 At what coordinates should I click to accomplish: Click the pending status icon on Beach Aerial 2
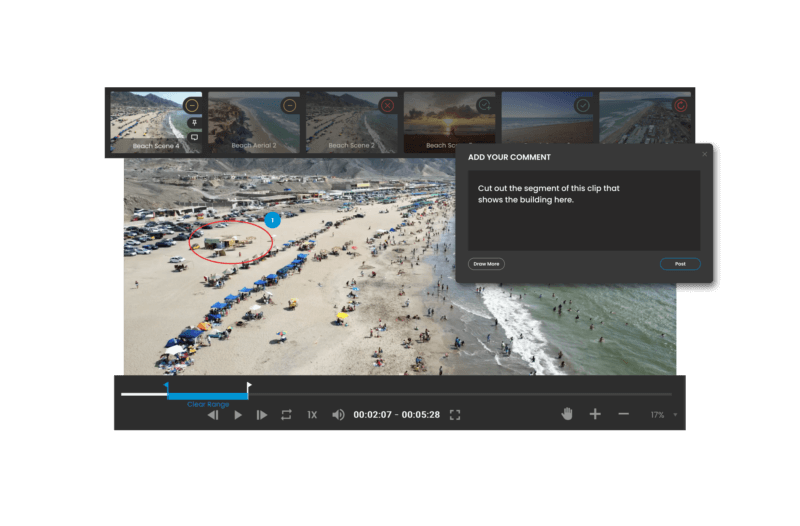click(x=289, y=106)
